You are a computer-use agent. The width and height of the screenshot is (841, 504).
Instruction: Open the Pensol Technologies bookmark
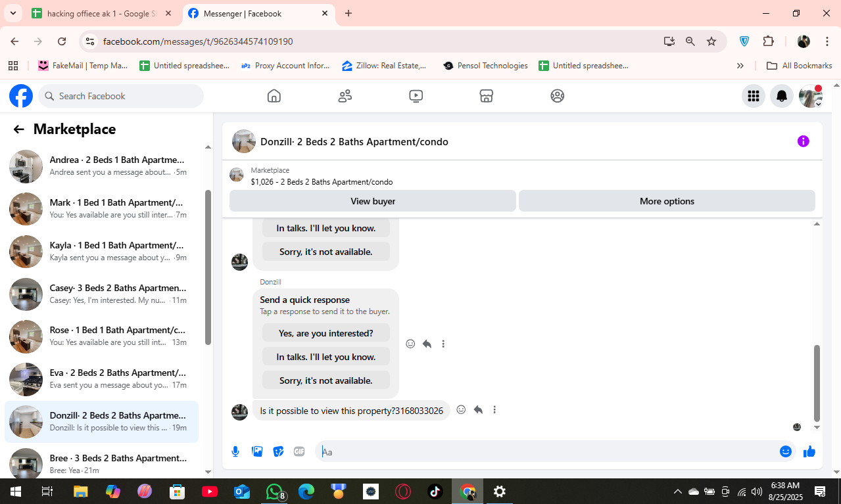tap(486, 66)
